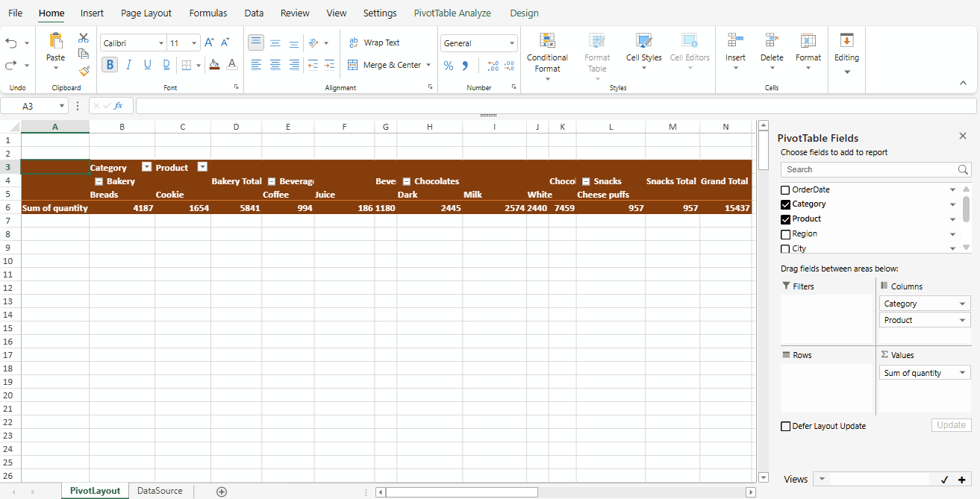Click the Insert cells button
980x499 pixels.
click(735, 51)
